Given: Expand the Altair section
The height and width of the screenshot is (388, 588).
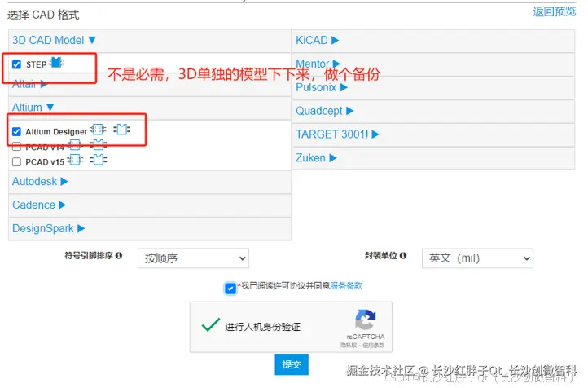Looking at the screenshot, I should tap(29, 84).
